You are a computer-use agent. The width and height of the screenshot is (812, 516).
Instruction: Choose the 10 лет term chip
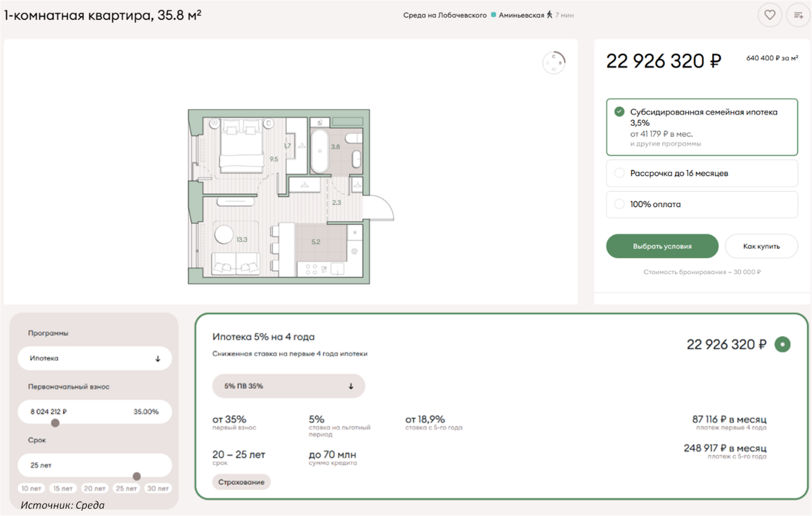(31, 488)
